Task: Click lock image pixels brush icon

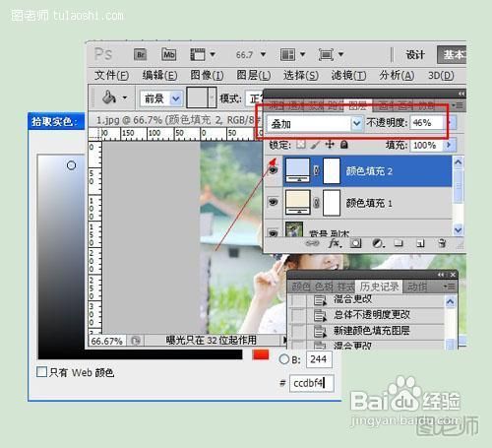Action: click(x=315, y=145)
